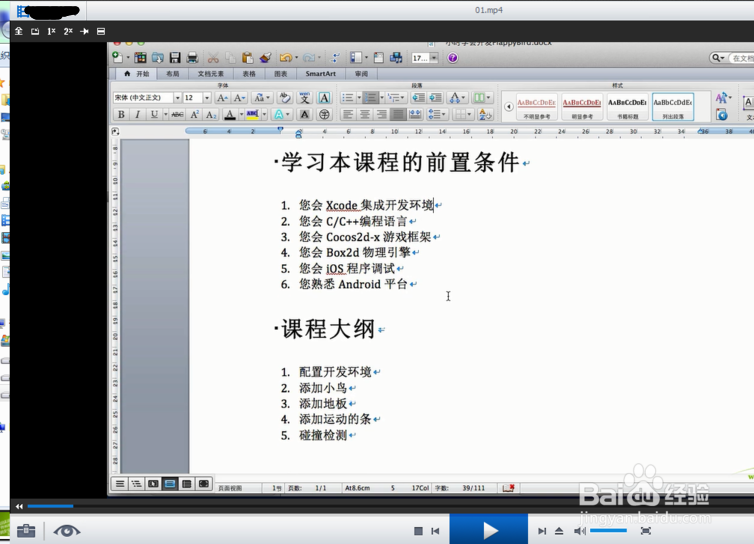This screenshot has width=754, height=544.
Task: Toggle superscript formatting
Action: (195, 114)
